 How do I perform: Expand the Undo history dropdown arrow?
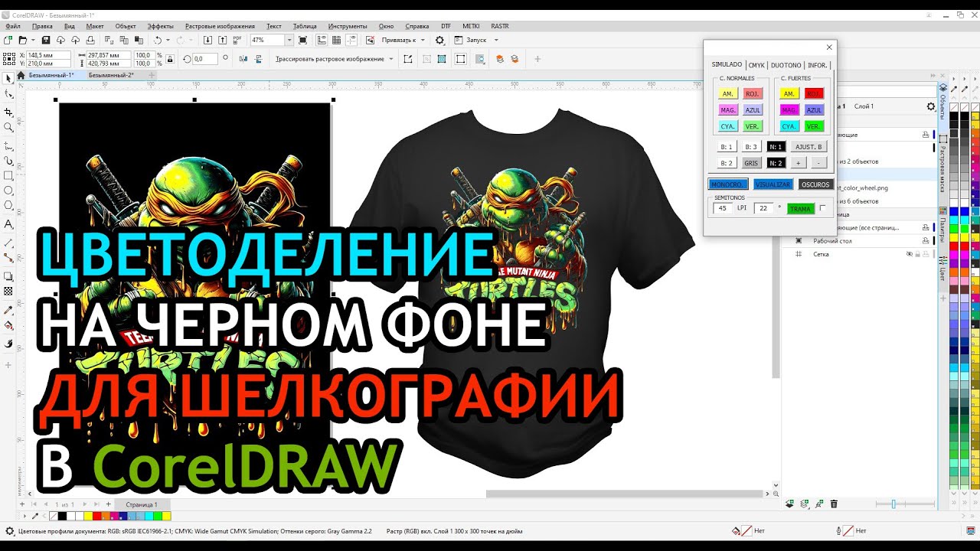(168, 40)
